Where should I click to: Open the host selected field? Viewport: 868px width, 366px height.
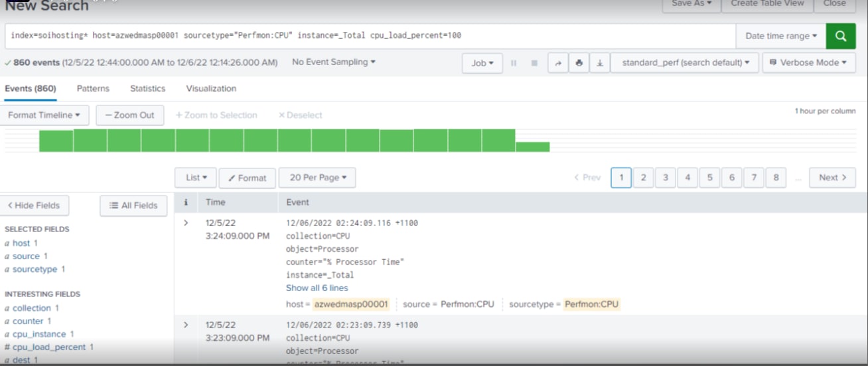21,243
